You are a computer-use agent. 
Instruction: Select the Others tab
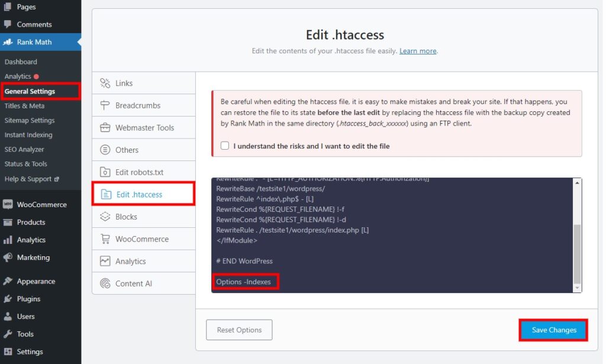[x=144, y=150]
